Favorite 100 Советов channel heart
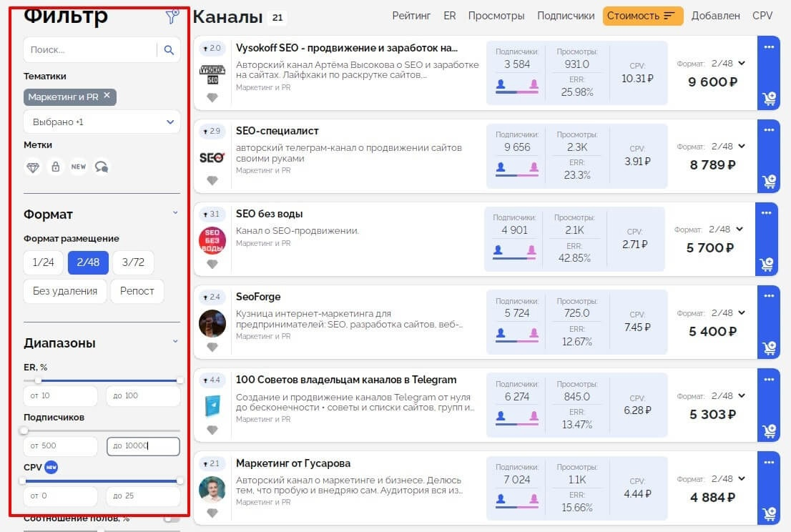Viewport: 791px width, 532px height. pyautogui.click(x=212, y=430)
